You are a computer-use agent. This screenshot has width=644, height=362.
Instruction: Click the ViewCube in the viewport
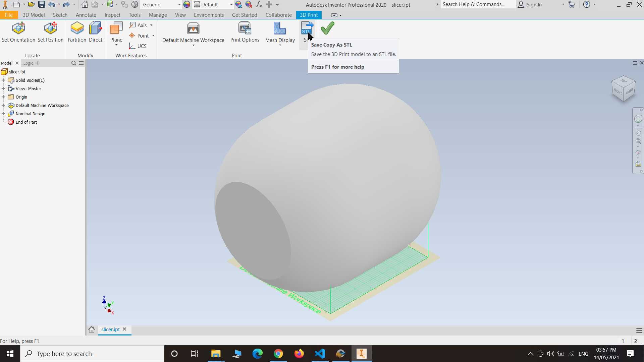tap(624, 88)
